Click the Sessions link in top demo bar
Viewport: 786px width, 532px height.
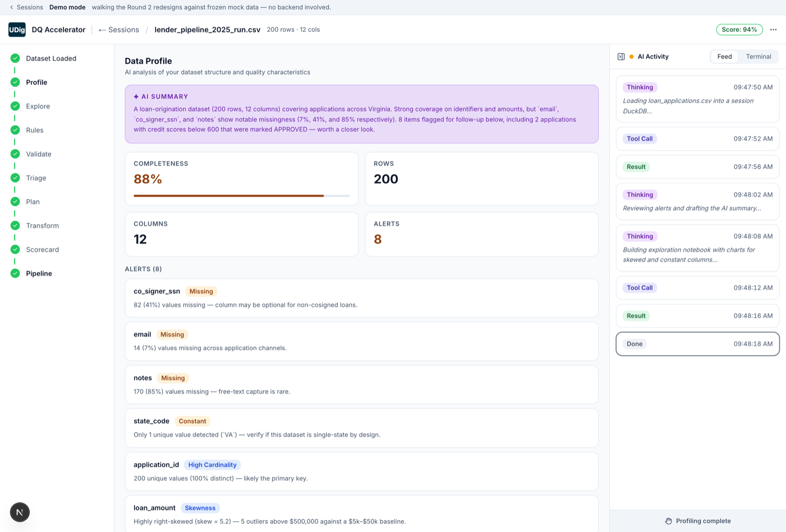pyautogui.click(x=30, y=7)
